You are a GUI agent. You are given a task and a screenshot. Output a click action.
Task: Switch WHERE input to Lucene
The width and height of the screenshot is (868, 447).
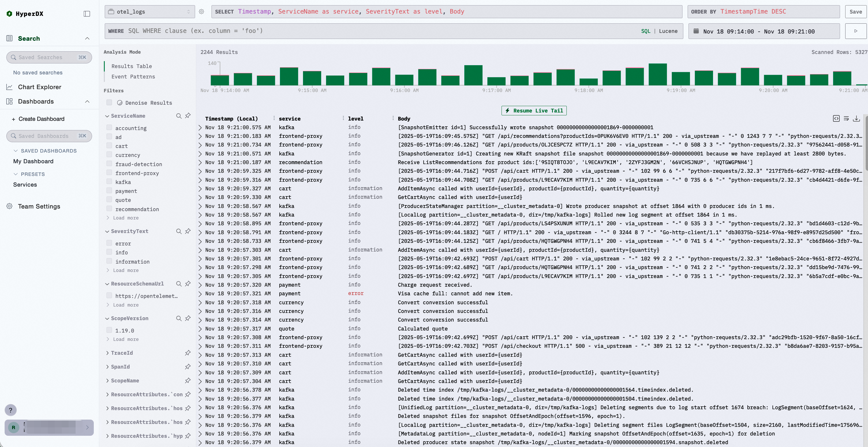tap(668, 31)
